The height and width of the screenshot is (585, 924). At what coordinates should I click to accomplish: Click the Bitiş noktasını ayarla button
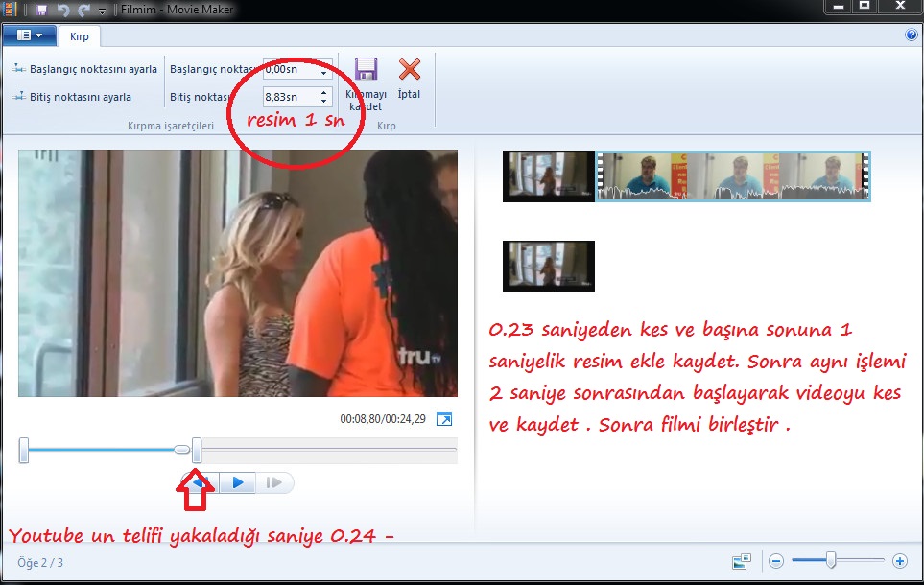click(x=73, y=97)
